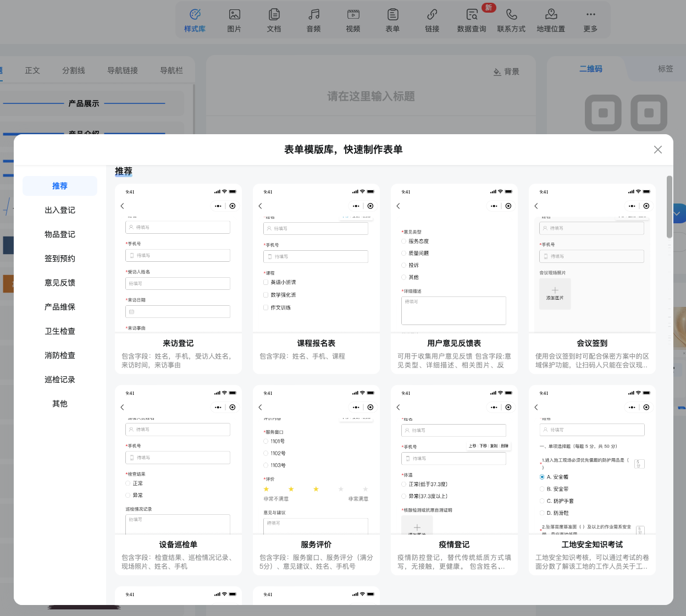686x616 pixels.
Task: Select the 表单 form toolbar icon
Action: pos(392,20)
